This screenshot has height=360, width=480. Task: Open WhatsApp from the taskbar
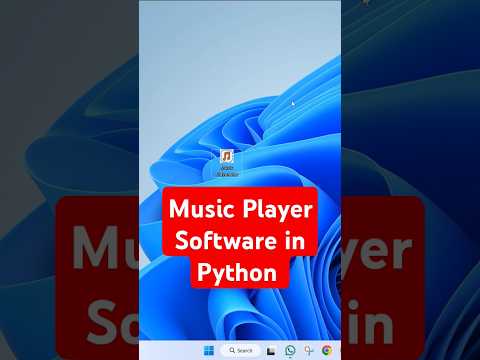pos(290,350)
